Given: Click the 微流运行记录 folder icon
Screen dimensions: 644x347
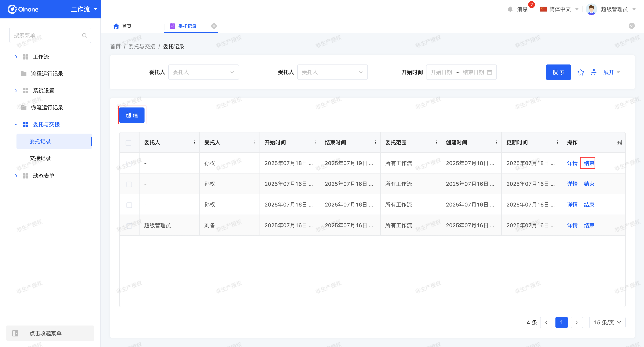Looking at the screenshot, I should click(x=24, y=107).
